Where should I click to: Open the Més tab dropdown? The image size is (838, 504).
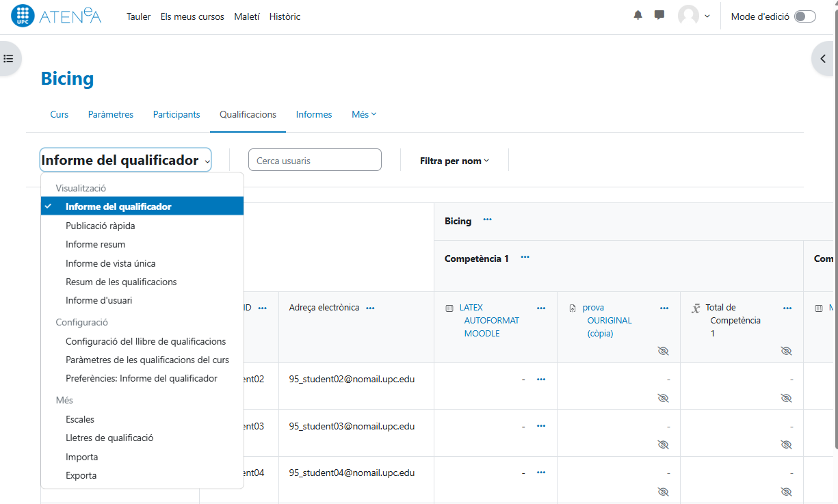coord(364,114)
